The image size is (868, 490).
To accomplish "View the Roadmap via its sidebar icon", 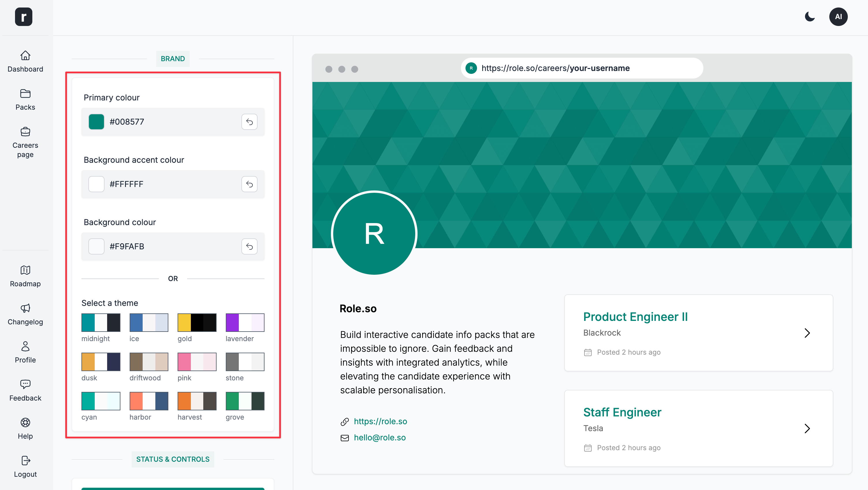I will (25, 276).
